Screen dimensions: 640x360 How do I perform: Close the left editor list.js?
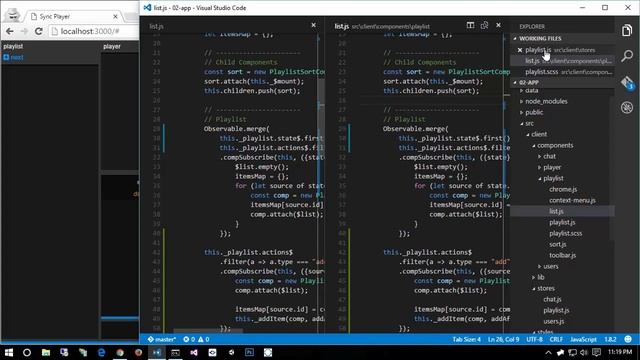point(313,25)
